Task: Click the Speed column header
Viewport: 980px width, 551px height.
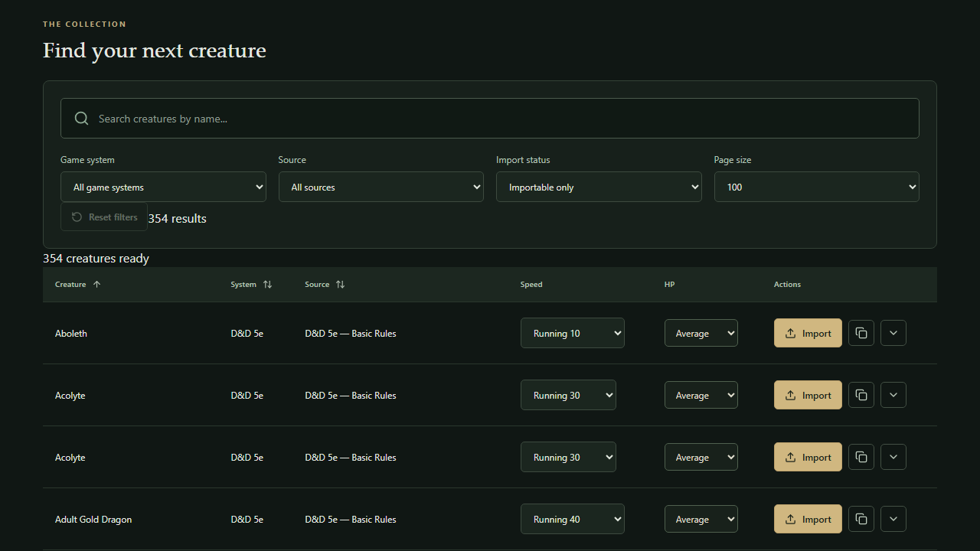Action: [x=531, y=285]
